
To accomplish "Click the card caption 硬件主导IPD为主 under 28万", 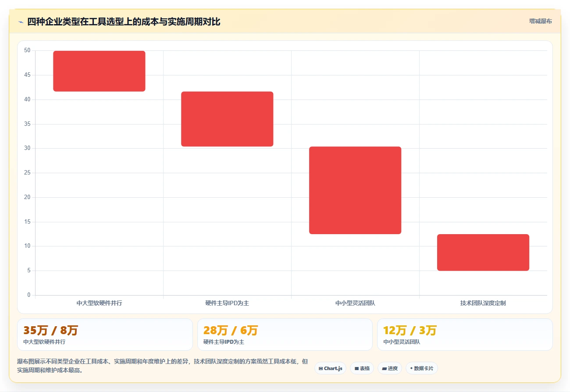I will pyautogui.click(x=224, y=342).
